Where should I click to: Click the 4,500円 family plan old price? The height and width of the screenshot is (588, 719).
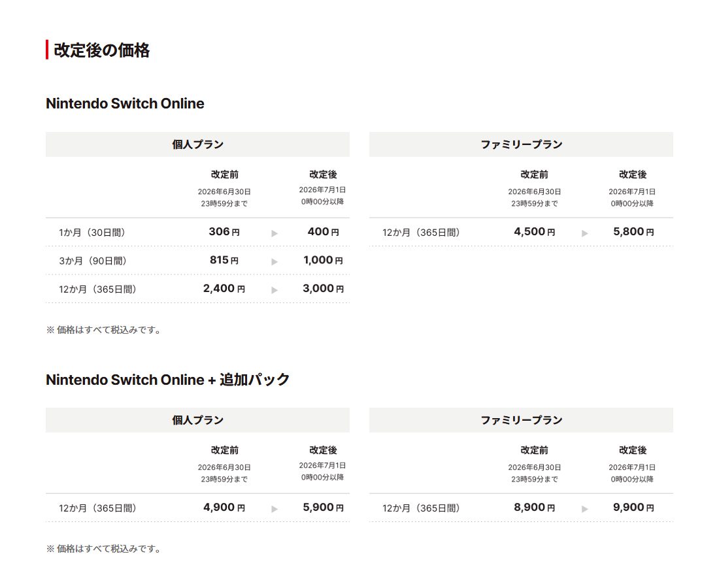[x=535, y=232]
